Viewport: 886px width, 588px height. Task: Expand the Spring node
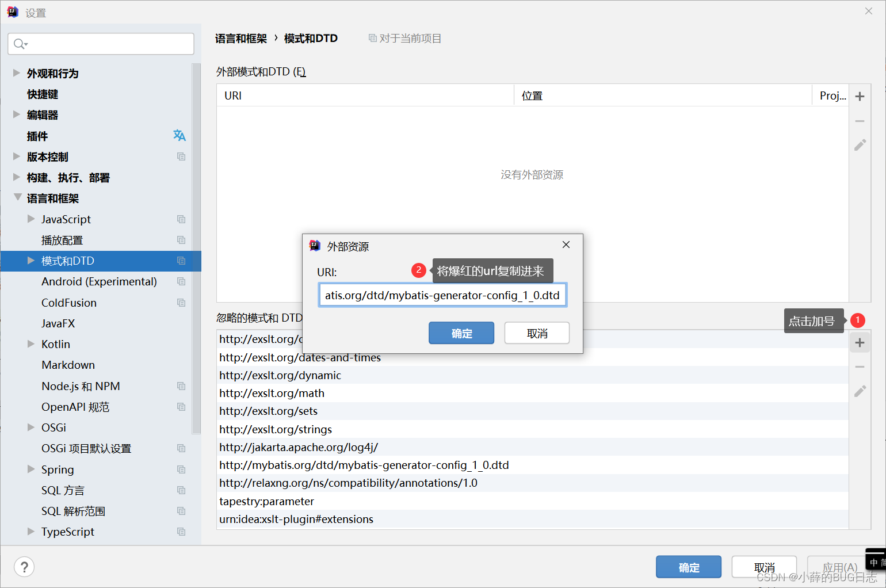[x=31, y=469]
